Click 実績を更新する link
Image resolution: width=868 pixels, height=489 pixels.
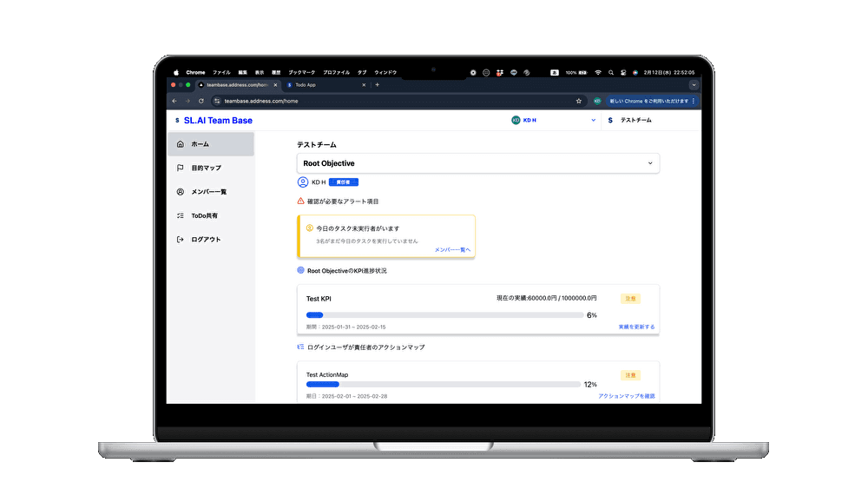tap(636, 327)
